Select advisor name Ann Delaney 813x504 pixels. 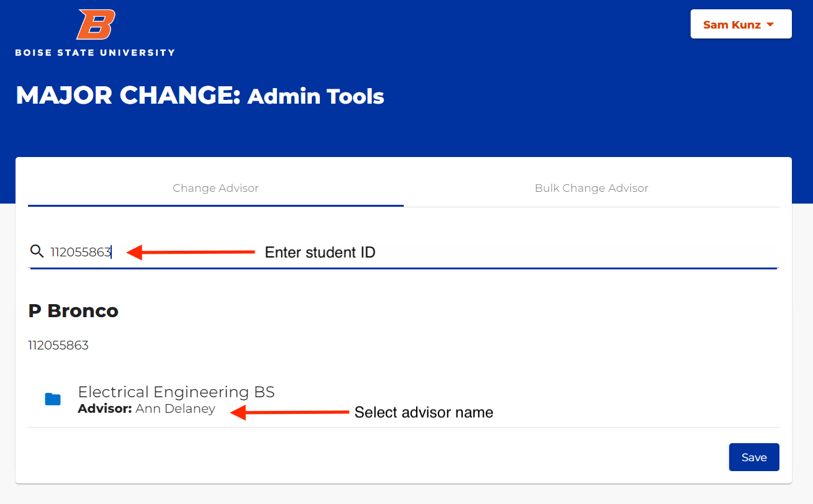coord(175,408)
